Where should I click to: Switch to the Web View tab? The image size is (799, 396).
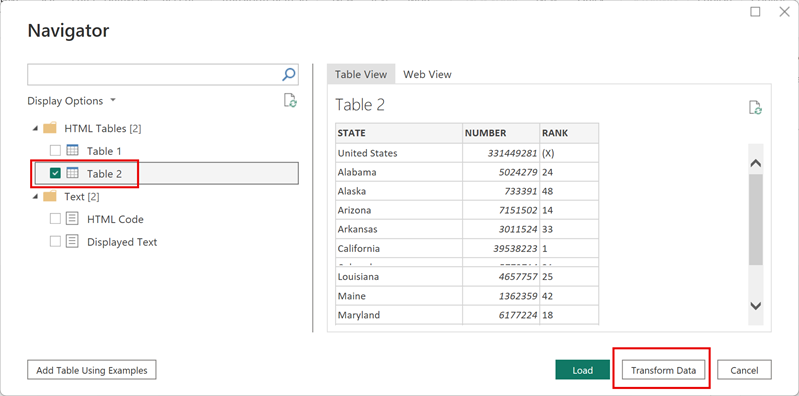pyautogui.click(x=427, y=74)
